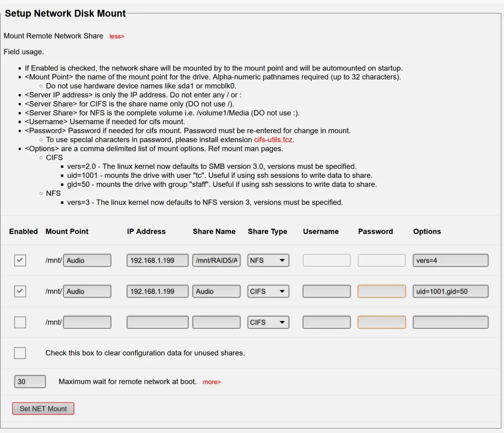
Task: Click password field in the CIFS Audio row
Action: tap(382, 291)
